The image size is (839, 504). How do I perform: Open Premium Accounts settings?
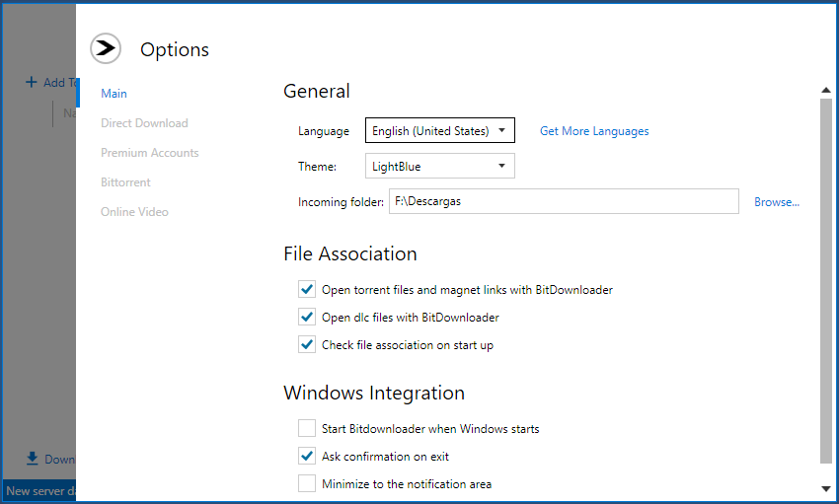(x=150, y=153)
